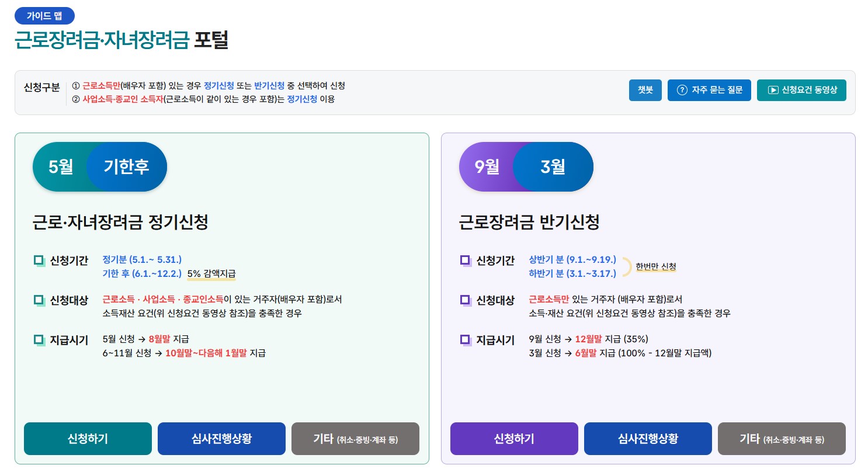Select the 5월 toggle on the left card

click(x=61, y=166)
